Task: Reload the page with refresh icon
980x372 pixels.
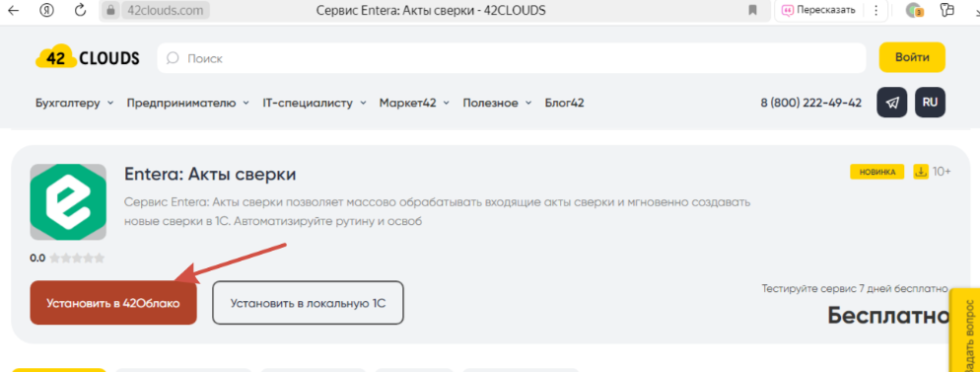Action: pyautogui.click(x=80, y=10)
